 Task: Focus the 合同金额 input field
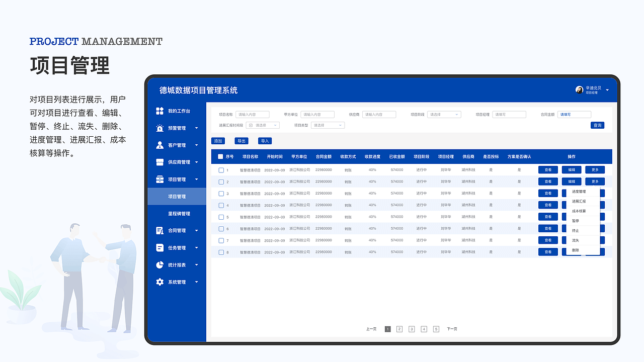(x=574, y=115)
